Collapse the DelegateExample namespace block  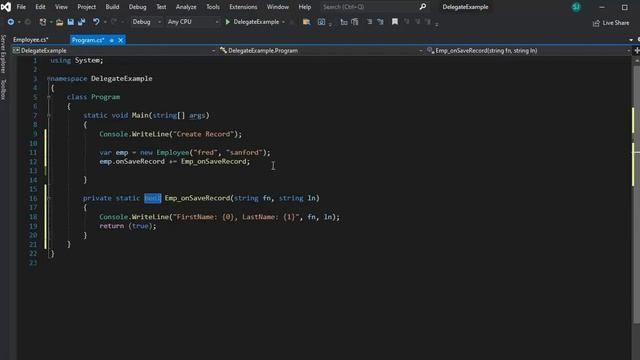pos(49,78)
